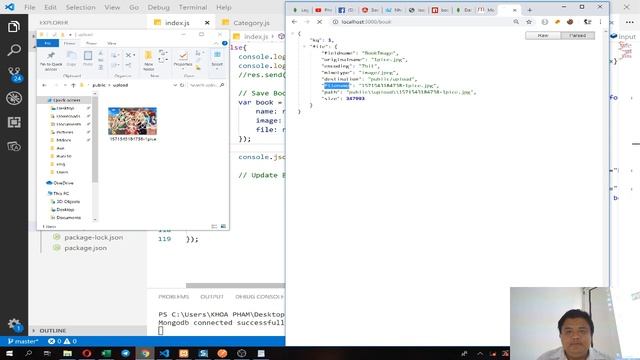Switch to the Category.js editor tab

[251, 23]
